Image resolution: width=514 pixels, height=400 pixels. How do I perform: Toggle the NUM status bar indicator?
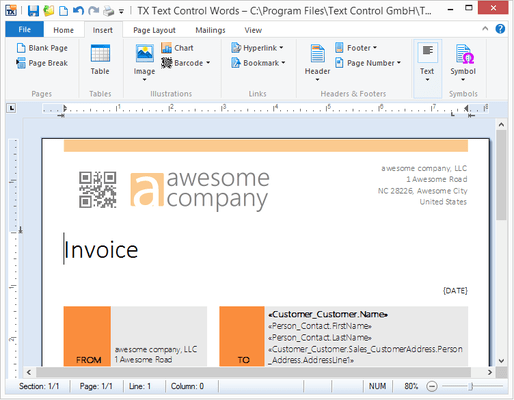point(377,386)
